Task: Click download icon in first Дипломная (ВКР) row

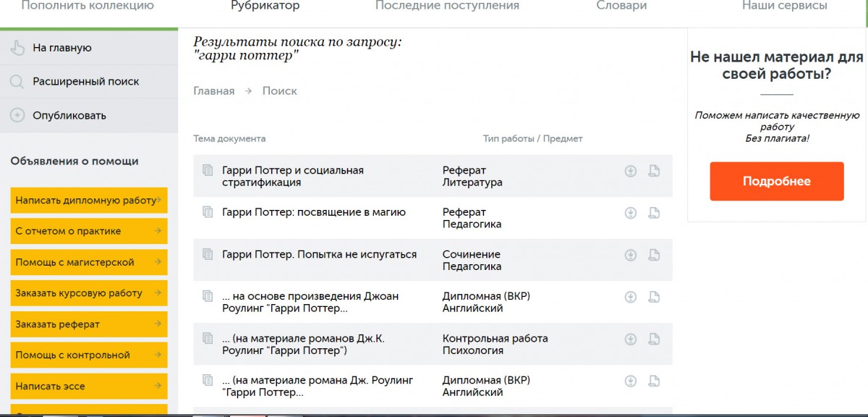Action: click(x=631, y=297)
